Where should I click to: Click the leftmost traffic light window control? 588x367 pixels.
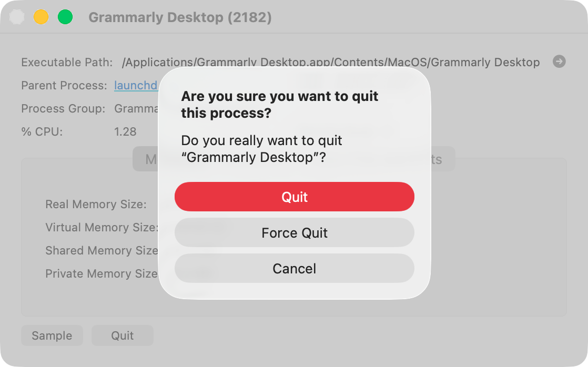pyautogui.click(x=17, y=16)
